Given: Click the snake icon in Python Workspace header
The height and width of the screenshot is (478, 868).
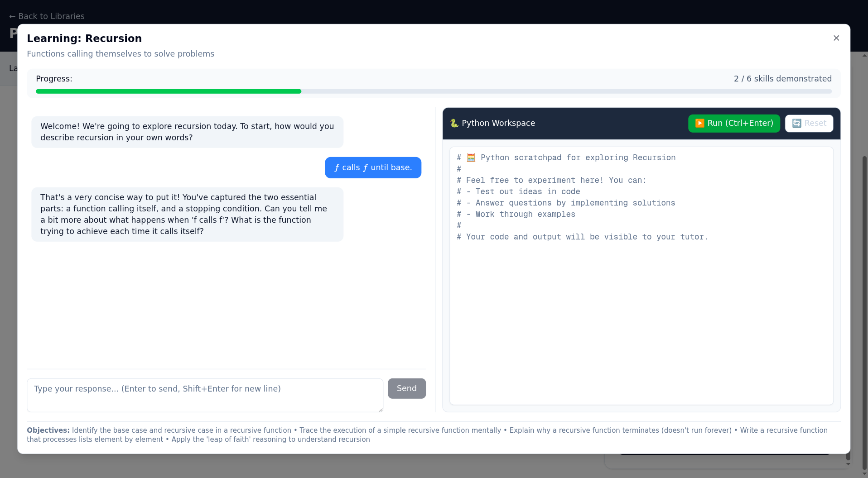Looking at the screenshot, I should coord(454,123).
